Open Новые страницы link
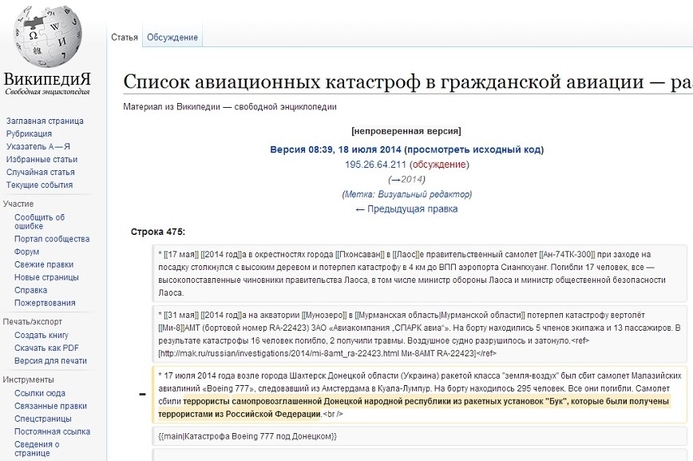The height and width of the screenshot is (461, 693). point(46,278)
